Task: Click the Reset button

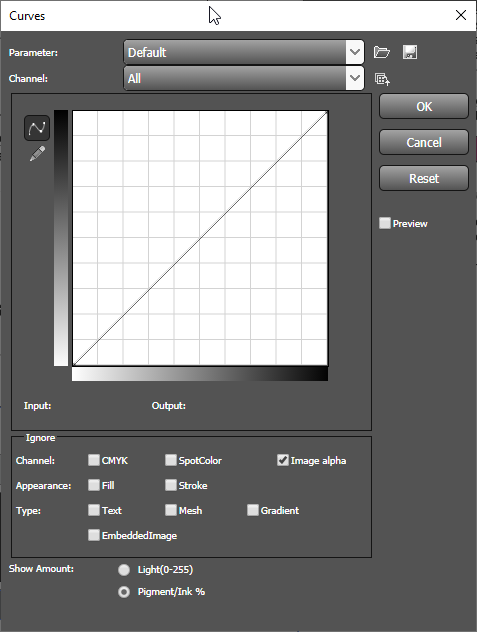Action: click(x=424, y=178)
